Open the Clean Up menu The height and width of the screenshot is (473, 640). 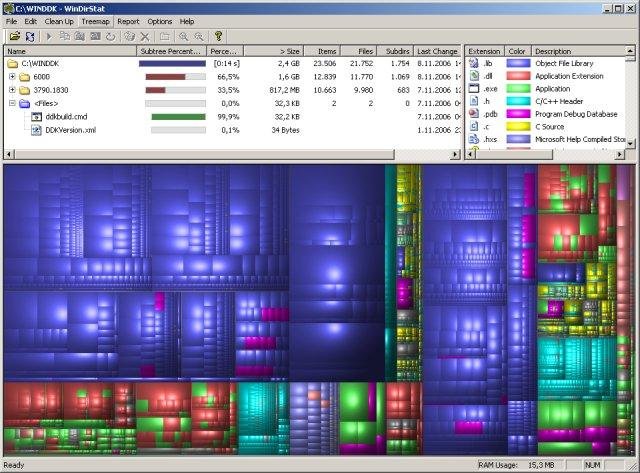(x=59, y=21)
